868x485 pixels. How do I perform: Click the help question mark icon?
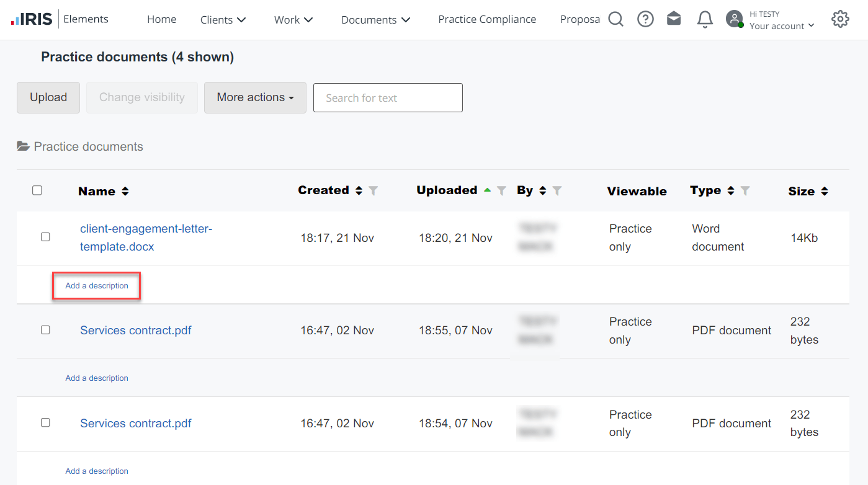[645, 19]
